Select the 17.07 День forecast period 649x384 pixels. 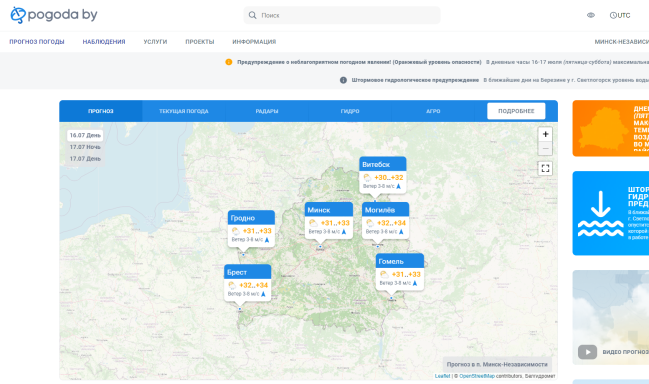pos(85,158)
